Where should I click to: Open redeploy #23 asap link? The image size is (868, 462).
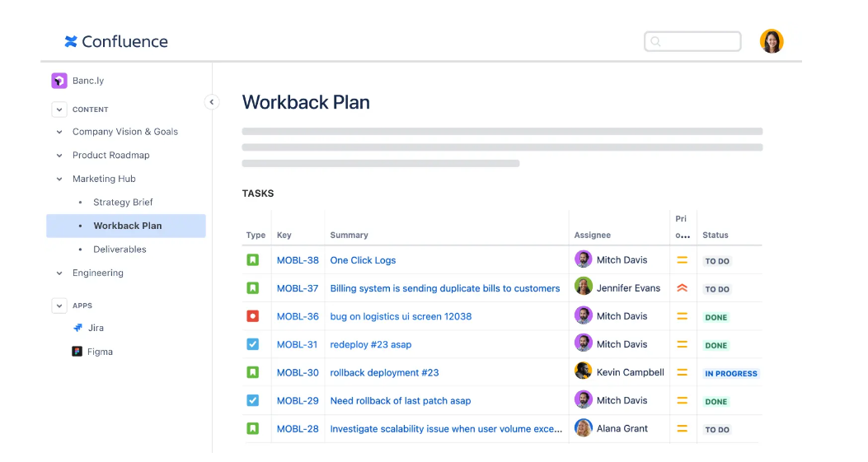[371, 344]
